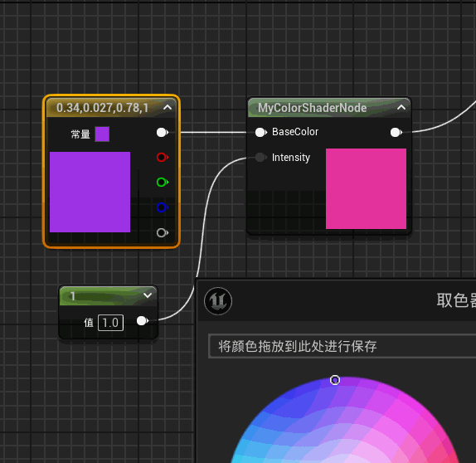
Task: Expand the scalar constant 1 node
Action: coord(148,295)
